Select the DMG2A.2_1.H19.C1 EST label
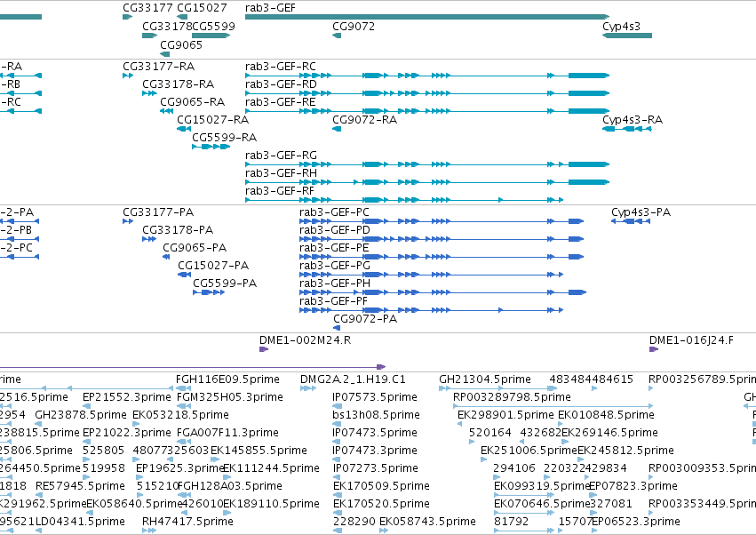Viewport: 756px width, 535px height. click(353, 379)
